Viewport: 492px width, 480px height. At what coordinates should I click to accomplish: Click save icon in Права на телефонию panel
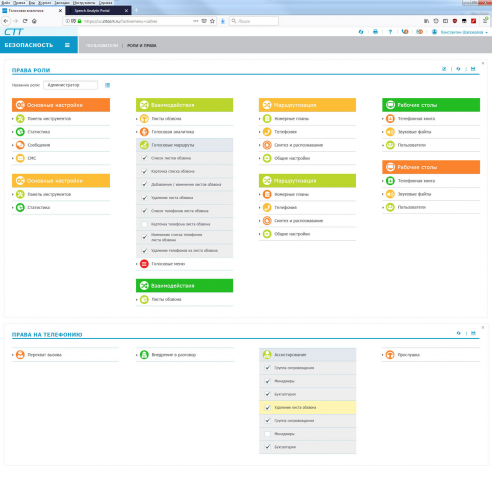pyautogui.click(x=473, y=333)
